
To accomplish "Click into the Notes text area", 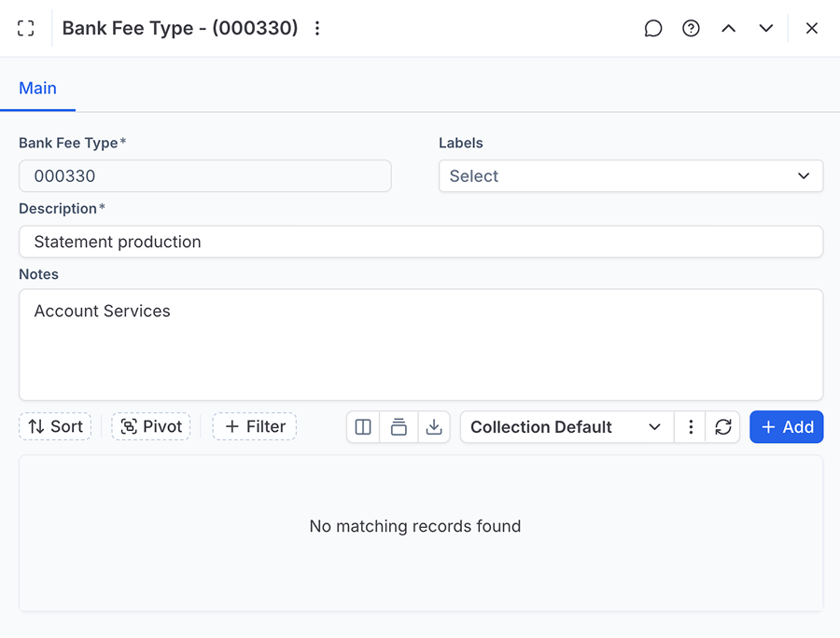I will pyautogui.click(x=421, y=345).
